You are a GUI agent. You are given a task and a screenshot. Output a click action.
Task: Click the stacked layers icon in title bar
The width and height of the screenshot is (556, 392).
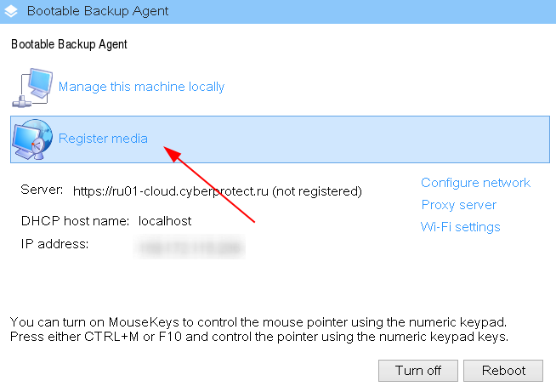click(x=12, y=12)
